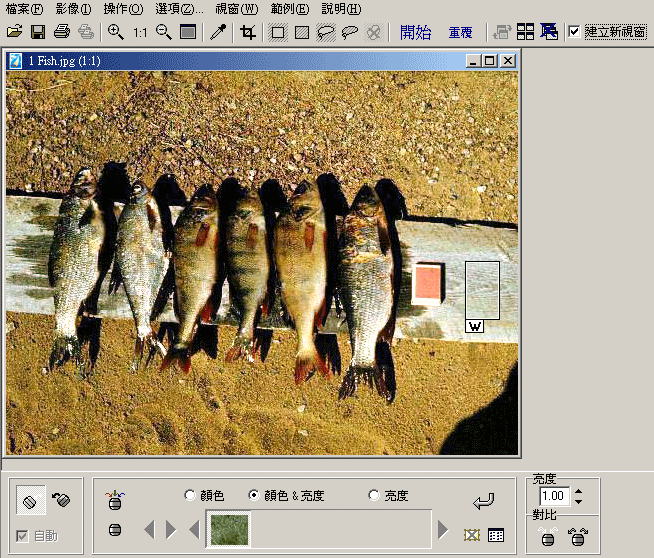Select the eyedropper color picker tool
This screenshot has height=558, width=654.
(217, 32)
